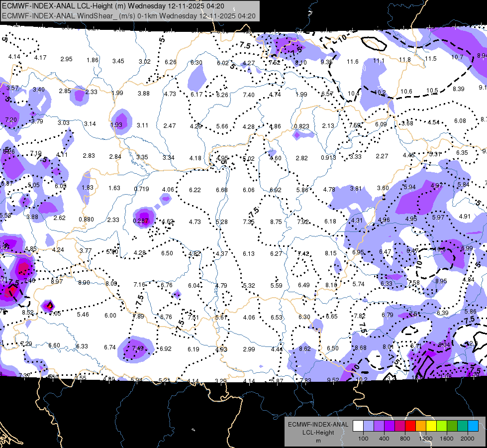Select the orange swatch in the color legend

421,426
